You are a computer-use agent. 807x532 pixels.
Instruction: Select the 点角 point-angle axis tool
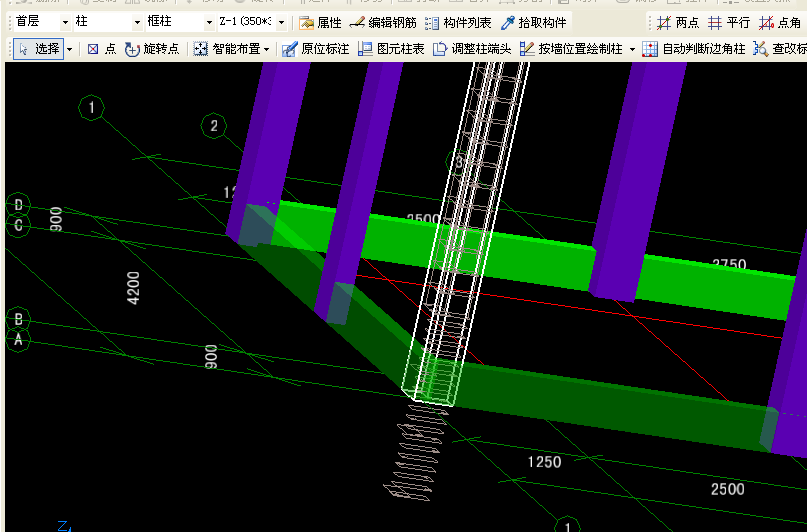pyautogui.click(x=780, y=23)
